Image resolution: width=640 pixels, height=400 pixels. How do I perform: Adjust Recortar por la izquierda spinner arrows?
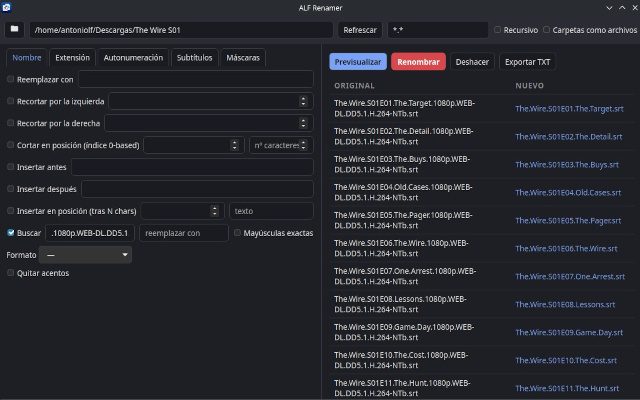point(303,101)
